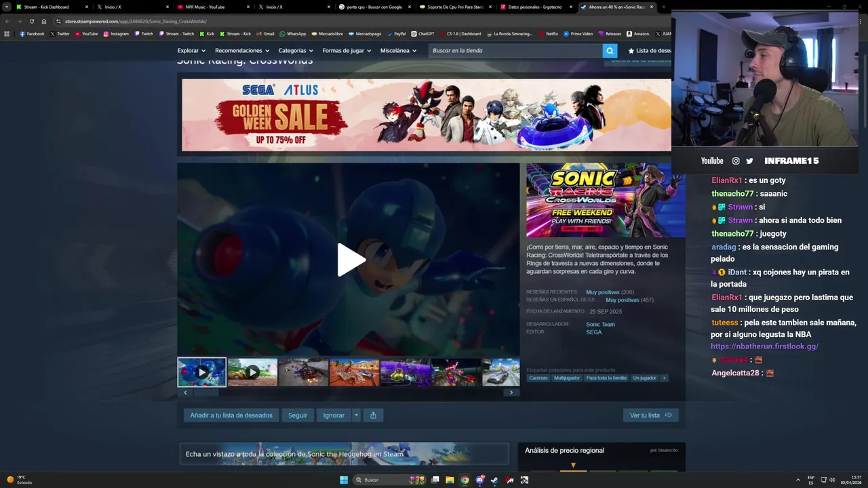Open the Twitch bookmark
This screenshot has width=868, height=488.
pyautogui.click(x=144, y=33)
